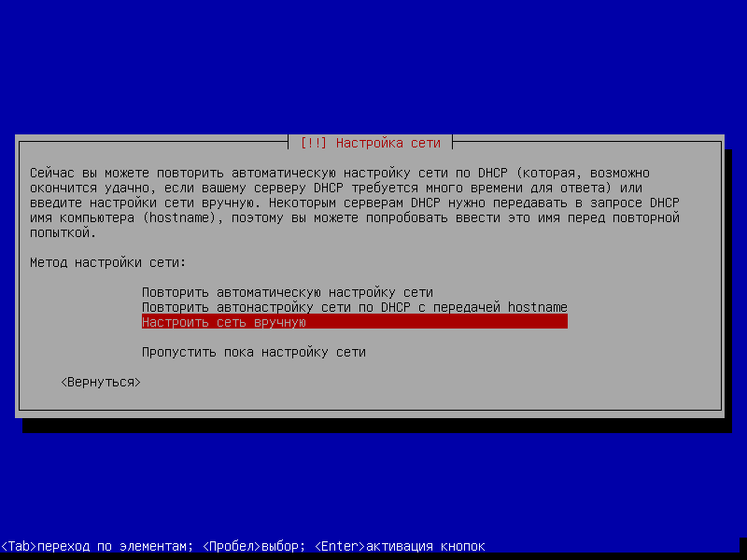Click the "(hostname)" word in description
The width and height of the screenshot is (747, 560).
coord(178,217)
